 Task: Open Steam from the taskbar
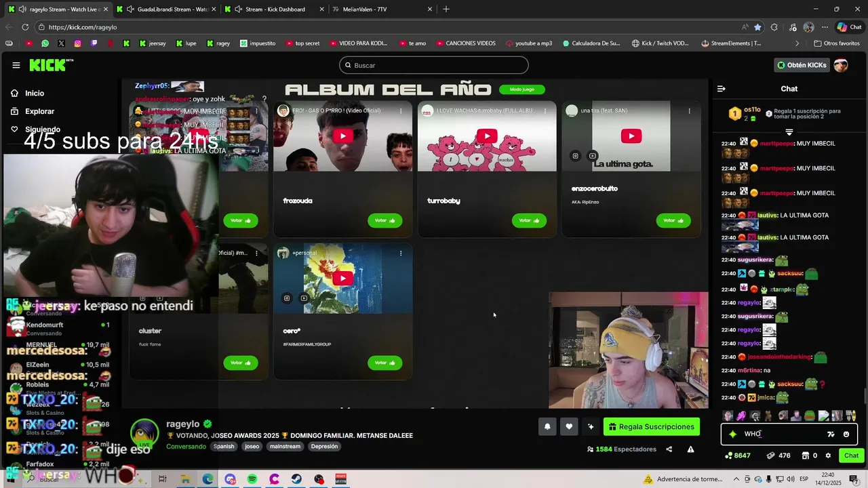coord(296,479)
